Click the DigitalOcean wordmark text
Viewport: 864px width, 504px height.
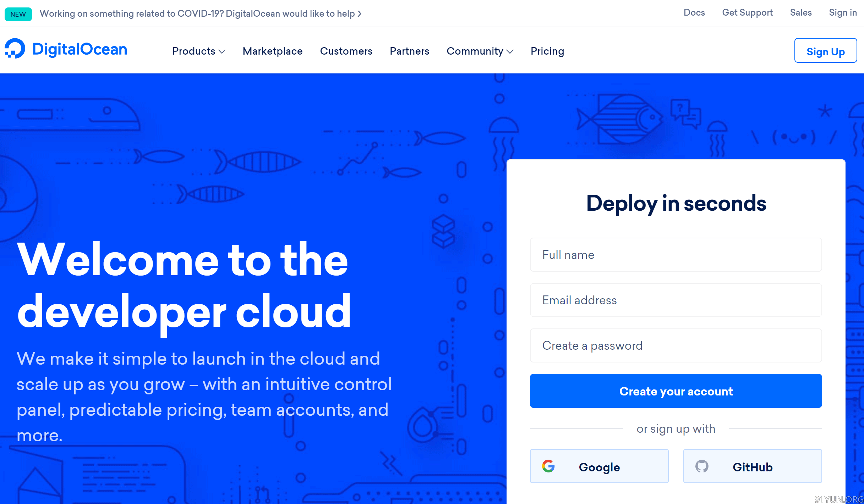coord(80,49)
